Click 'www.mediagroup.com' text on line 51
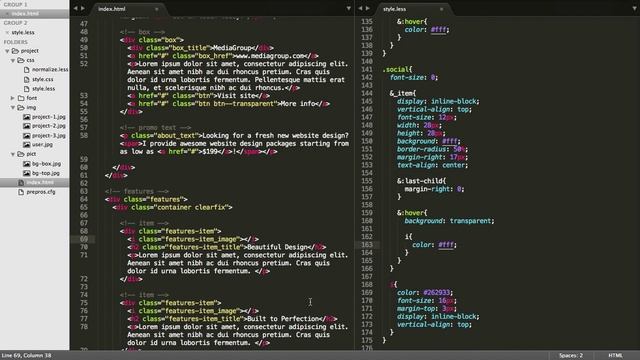 (x=271, y=56)
